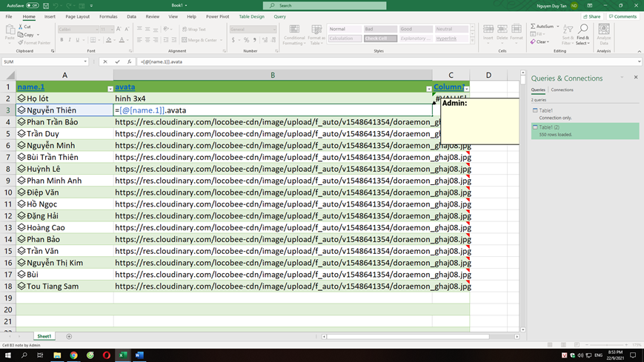Add a new sheet with plus button
Viewport: 644px width, 362px height.
[69, 337]
